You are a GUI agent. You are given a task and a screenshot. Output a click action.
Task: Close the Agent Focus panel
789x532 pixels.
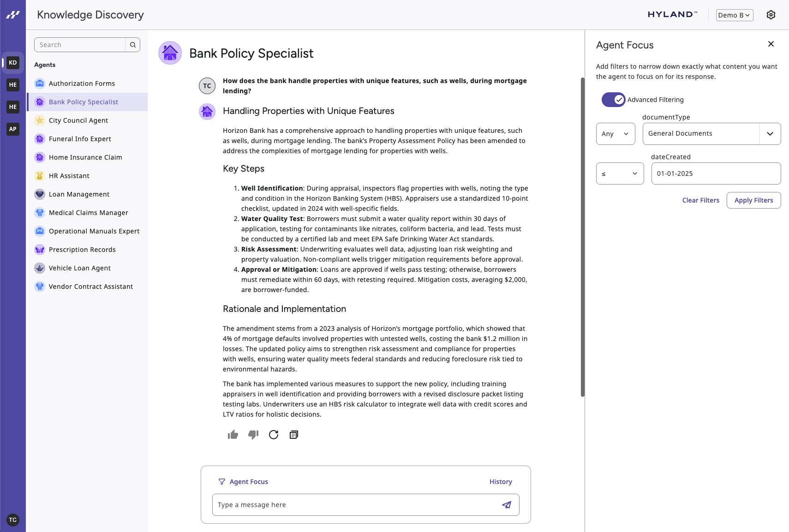point(771,44)
